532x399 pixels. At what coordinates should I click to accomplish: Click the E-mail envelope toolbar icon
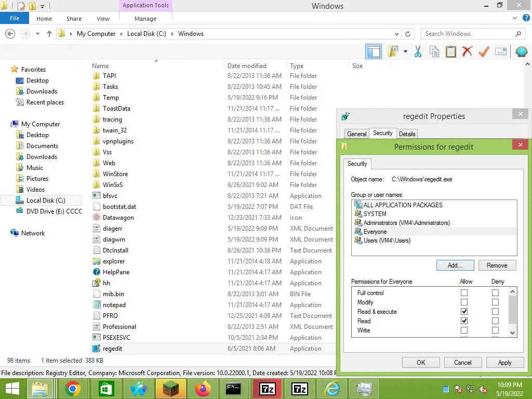coord(501,51)
